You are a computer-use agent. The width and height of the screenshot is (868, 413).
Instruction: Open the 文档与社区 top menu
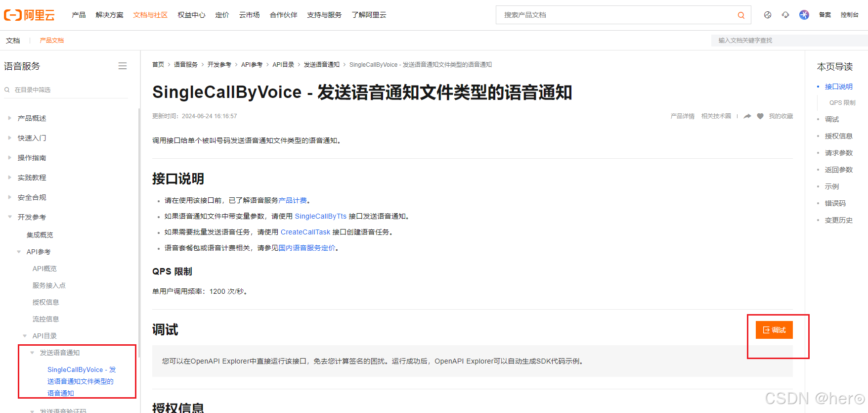(x=150, y=15)
